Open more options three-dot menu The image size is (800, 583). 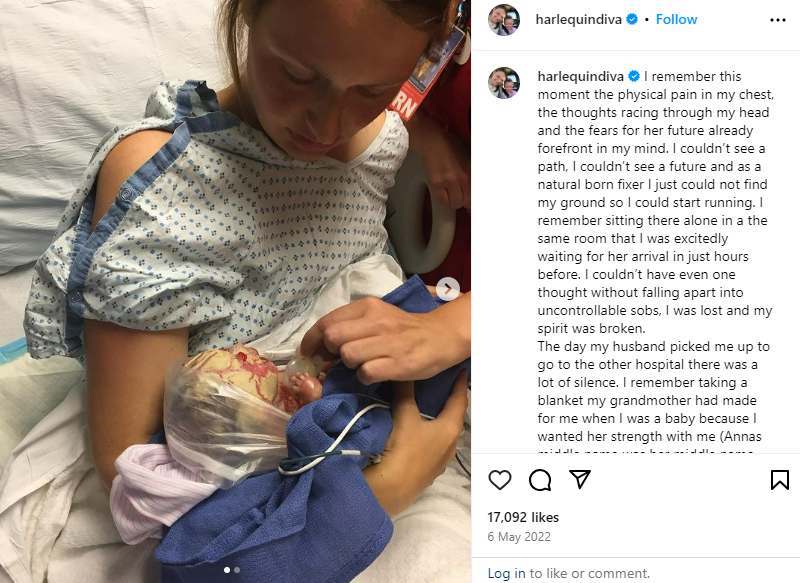pyautogui.click(x=778, y=20)
